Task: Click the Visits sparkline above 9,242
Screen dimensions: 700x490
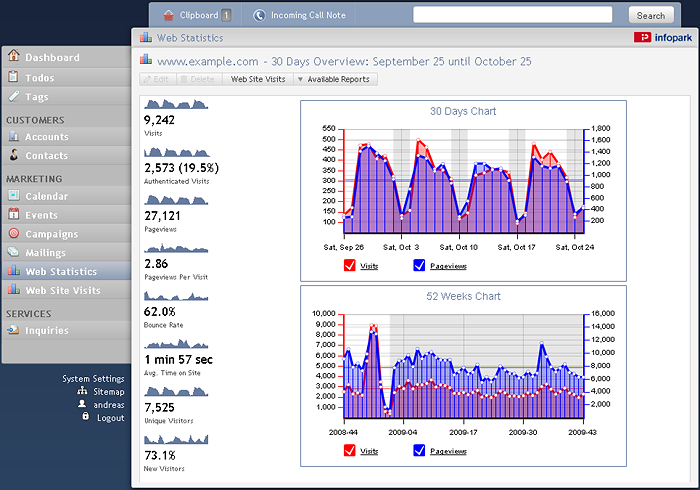Action: 176,104
